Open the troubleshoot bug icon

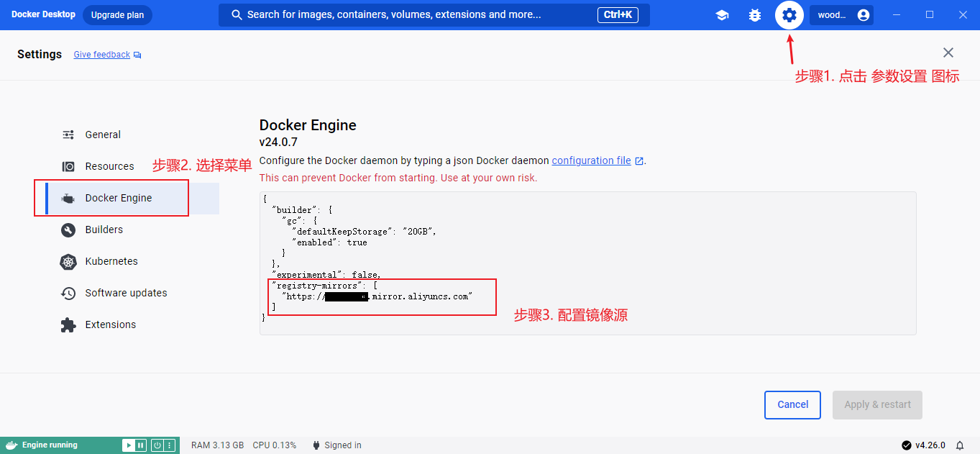755,15
